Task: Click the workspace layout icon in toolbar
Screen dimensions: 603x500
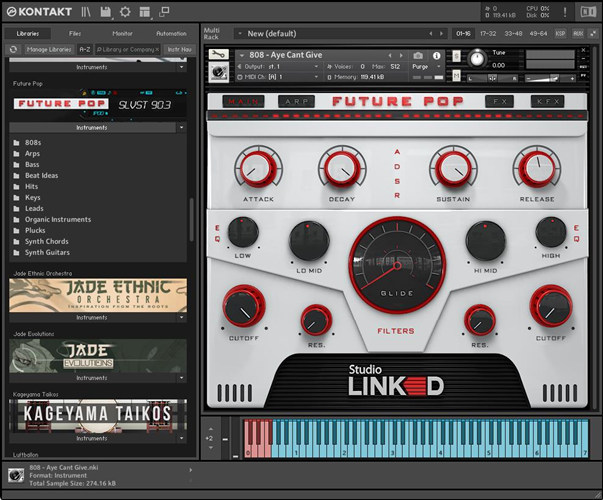Action: tap(145, 11)
